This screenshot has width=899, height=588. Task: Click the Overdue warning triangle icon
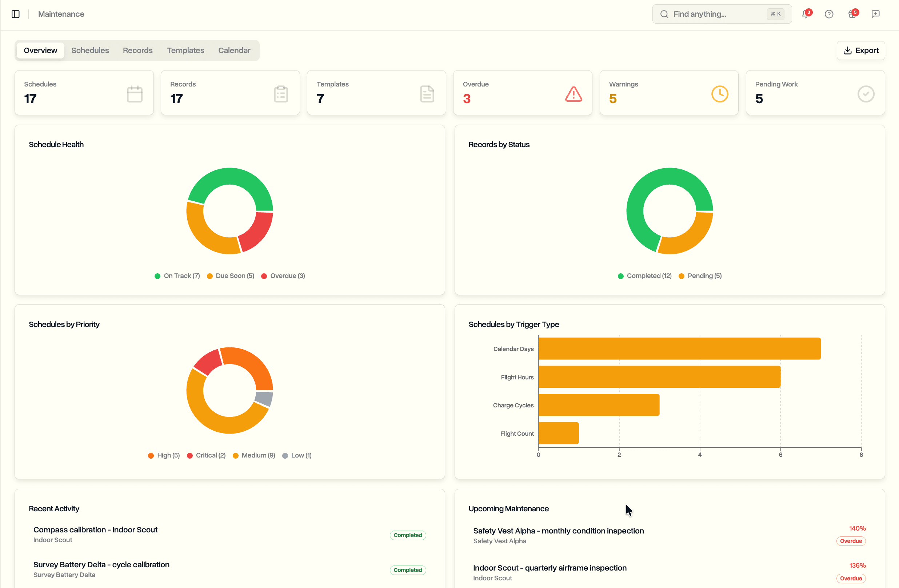pos(574,94)
